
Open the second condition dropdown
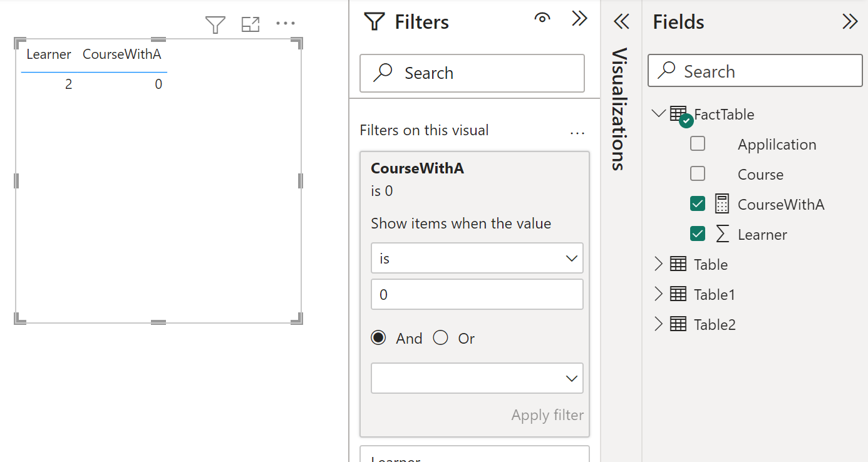477,378
